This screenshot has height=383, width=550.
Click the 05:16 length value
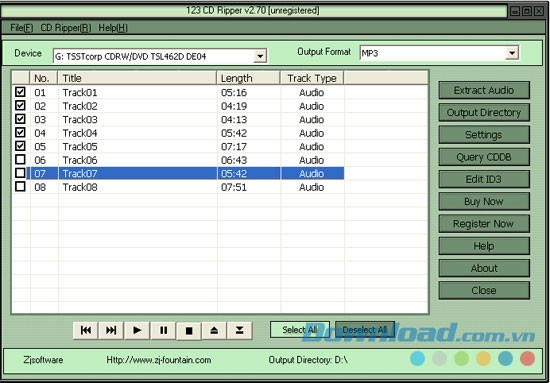coord(234,93)
